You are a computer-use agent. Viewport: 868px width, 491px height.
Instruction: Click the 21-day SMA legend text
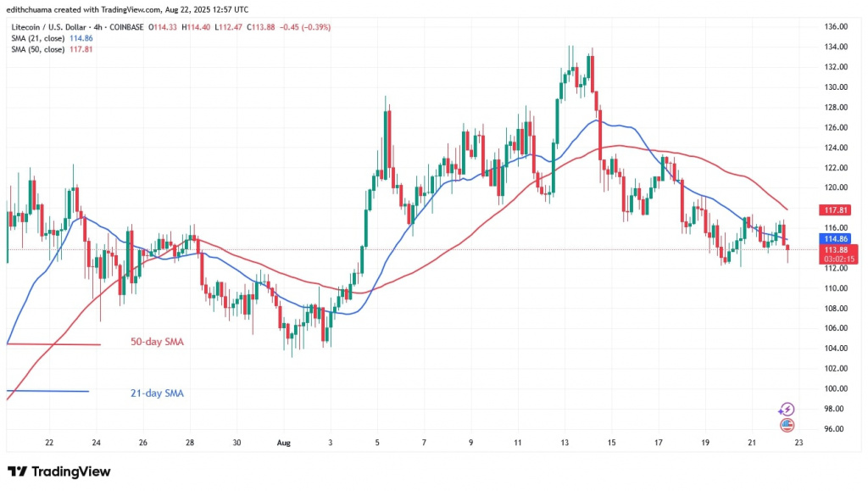coord(155,393)
